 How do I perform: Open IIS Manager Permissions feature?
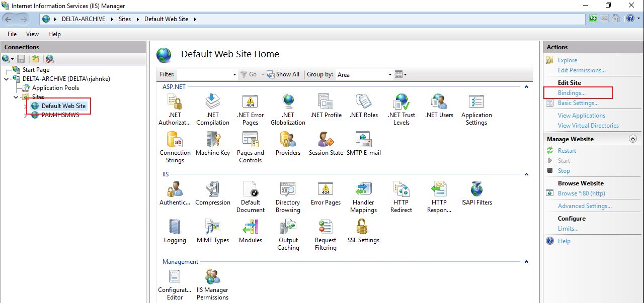coord(213,284)
